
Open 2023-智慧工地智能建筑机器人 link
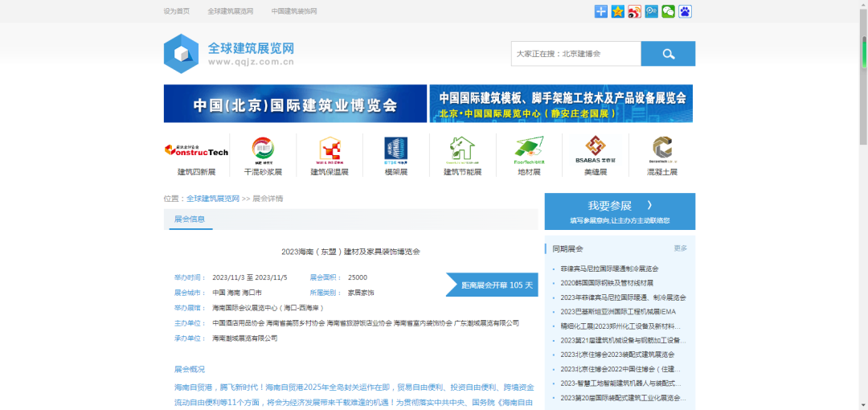click(x=620, y=383)
